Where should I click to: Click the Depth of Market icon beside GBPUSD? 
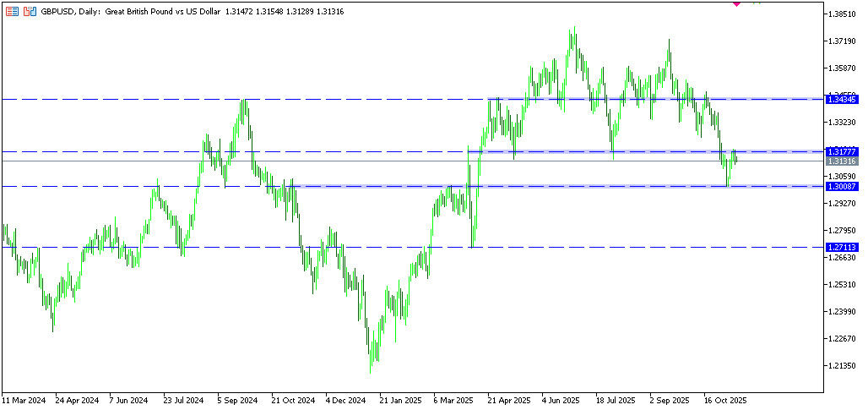pyautogui.click(x=12, y=13)
